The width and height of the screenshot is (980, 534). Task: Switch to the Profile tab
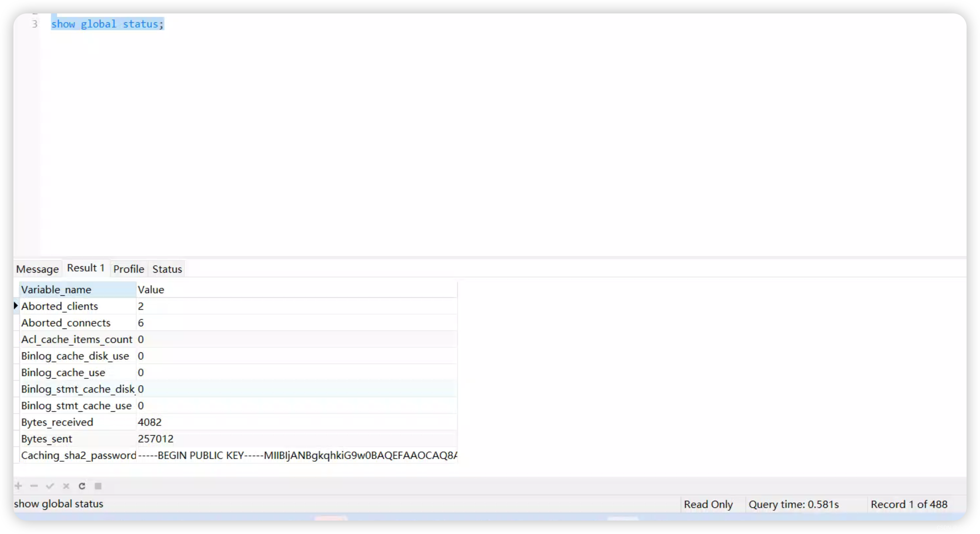click(x=129, y=268)
